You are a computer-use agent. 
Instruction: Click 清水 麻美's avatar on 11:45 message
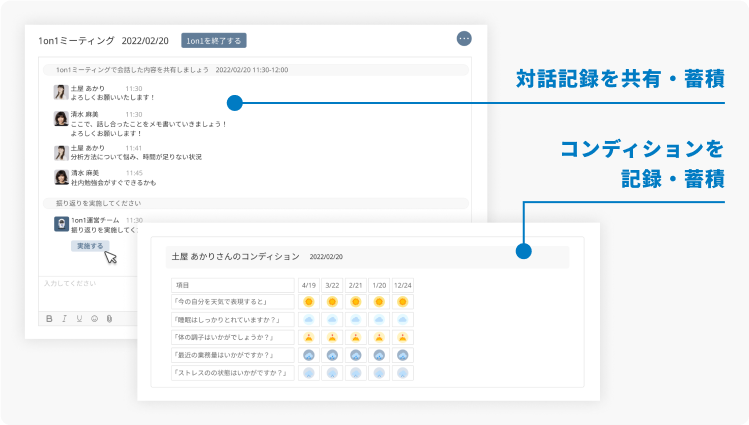pos(61,177)
